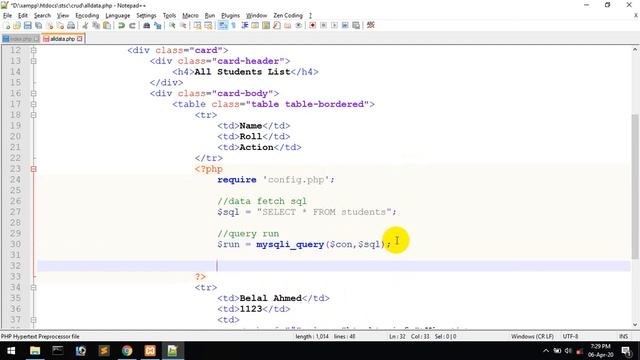Open Folder as Workspace icon
The image size is (640, 360).
point(288,25)
